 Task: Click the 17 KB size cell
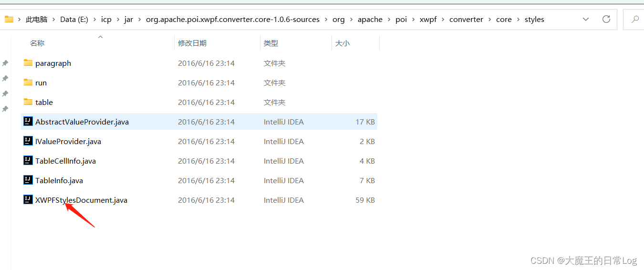click(x=365, y=122)
